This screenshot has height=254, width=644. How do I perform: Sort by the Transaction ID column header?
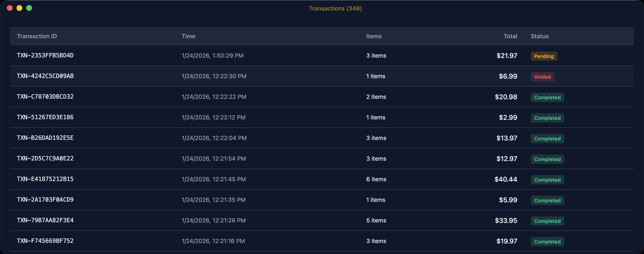[x=37, y=36]
